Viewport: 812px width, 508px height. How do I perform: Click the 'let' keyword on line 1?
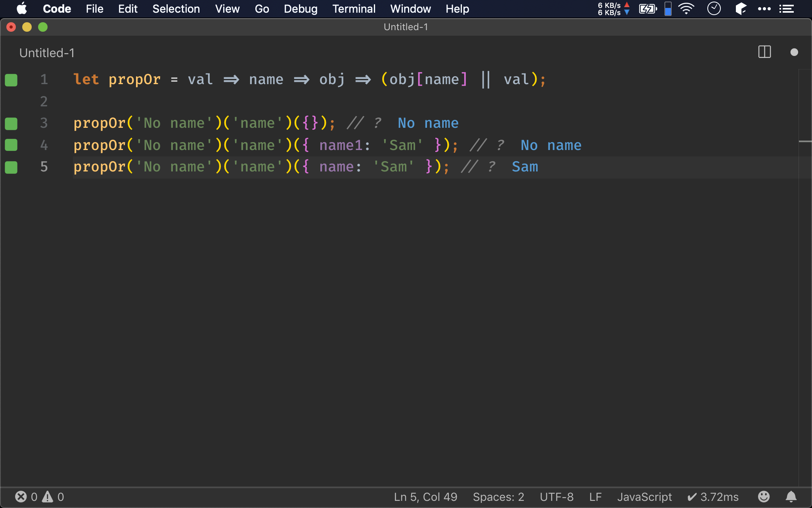click(x=86, y=79)
